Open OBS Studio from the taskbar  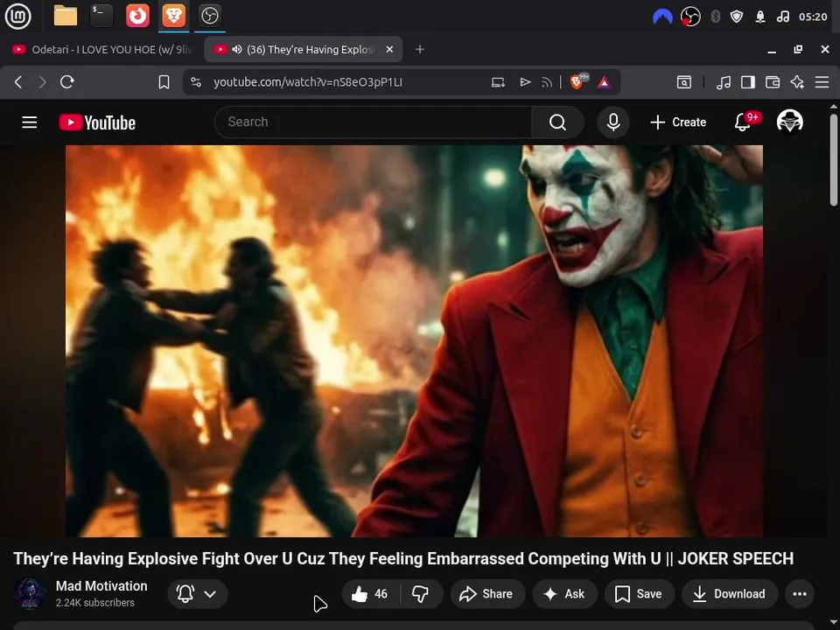point(209,16)
